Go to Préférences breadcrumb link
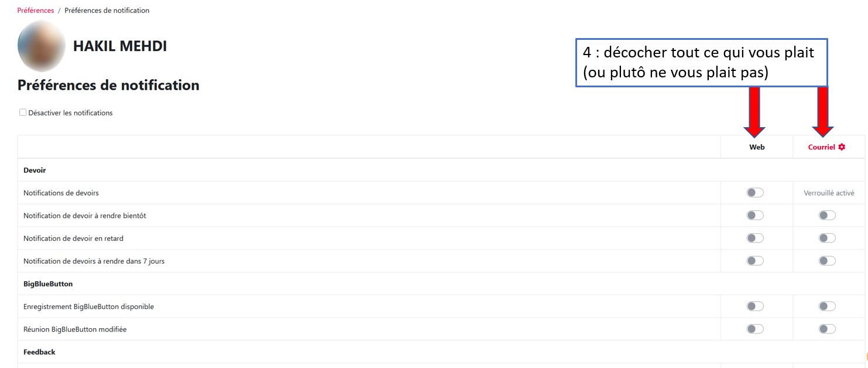The height and width of the screenshot is (368, 868). [x=36, y=11]
